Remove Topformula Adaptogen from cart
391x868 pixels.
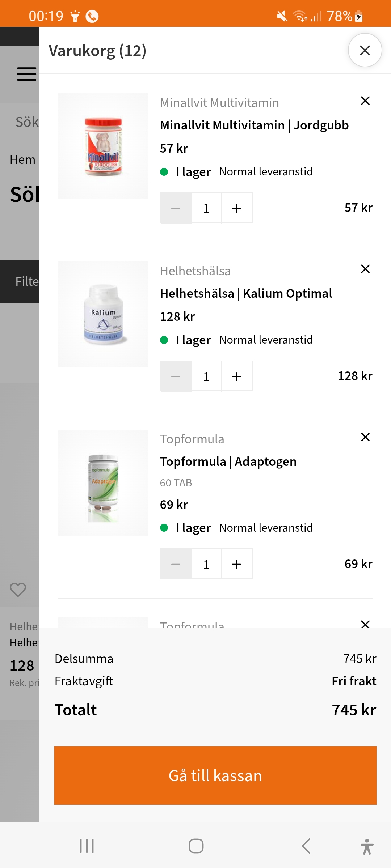click(365, 437)
